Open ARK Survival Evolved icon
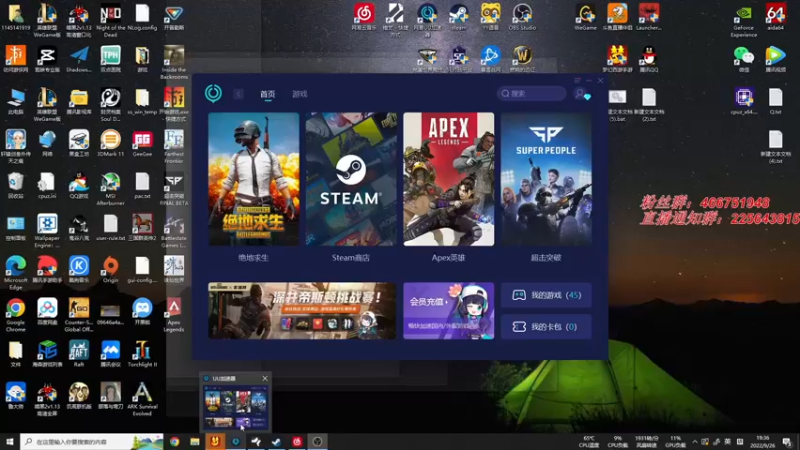 click(142, 399)
